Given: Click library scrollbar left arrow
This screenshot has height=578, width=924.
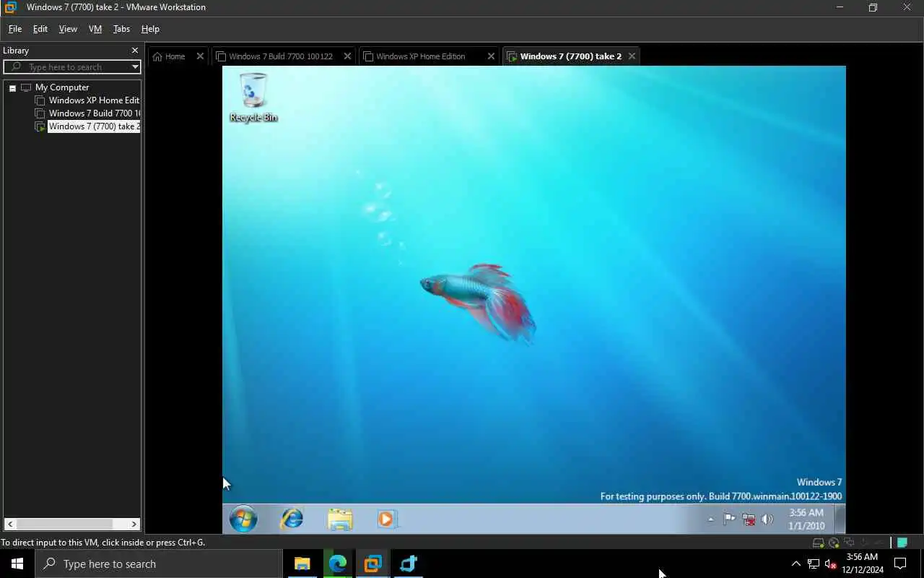Looking at the screenshot, I should [10, 524].
